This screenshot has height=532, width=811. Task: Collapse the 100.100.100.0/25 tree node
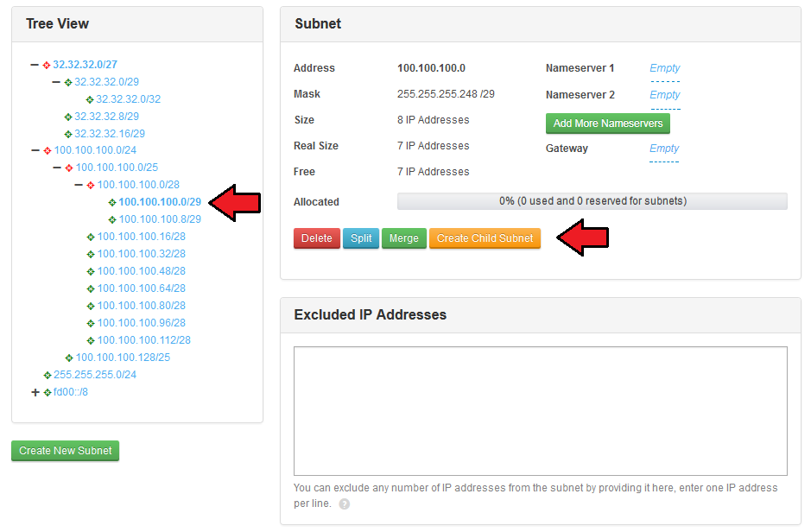(x=57, y=168)
